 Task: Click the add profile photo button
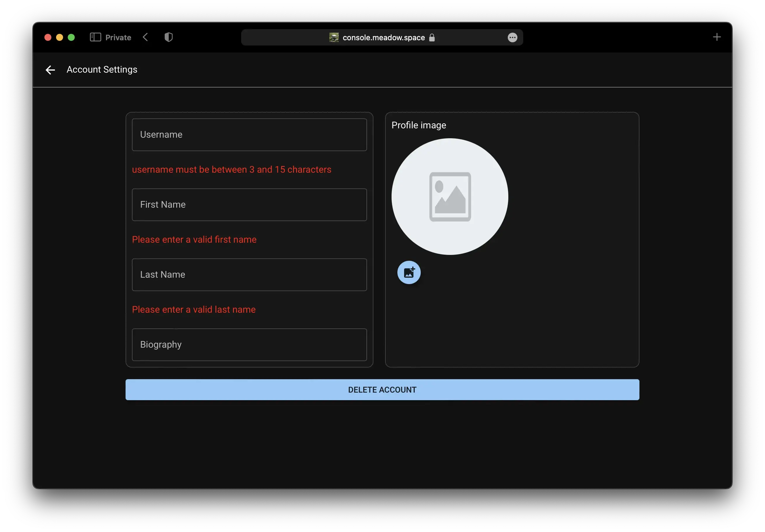409,272
